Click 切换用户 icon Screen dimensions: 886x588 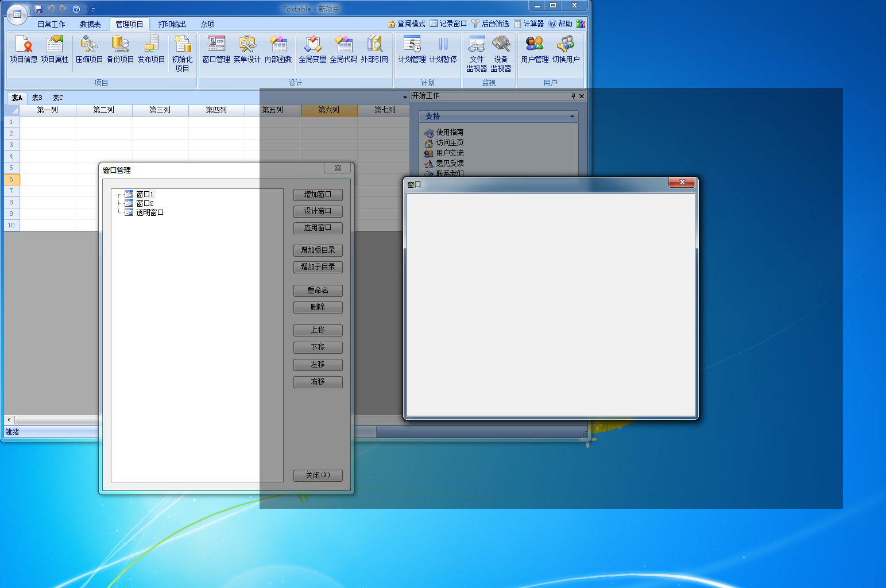point(566,49)
